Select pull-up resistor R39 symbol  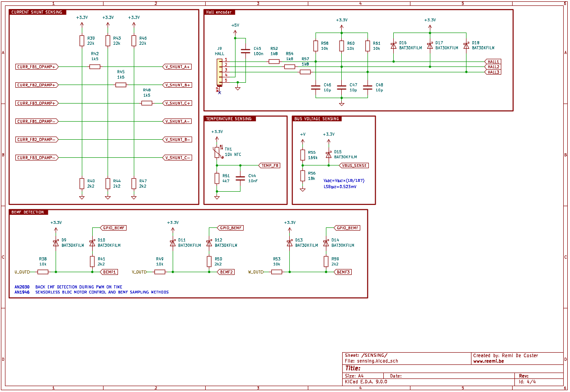[x=82, y=41]
